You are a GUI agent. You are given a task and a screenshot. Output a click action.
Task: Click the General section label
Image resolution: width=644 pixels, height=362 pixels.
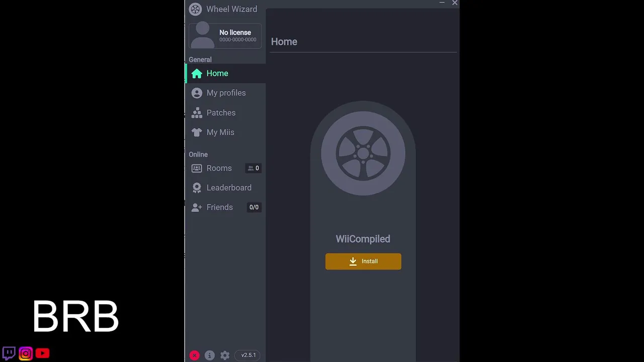(x=200, y=59)
